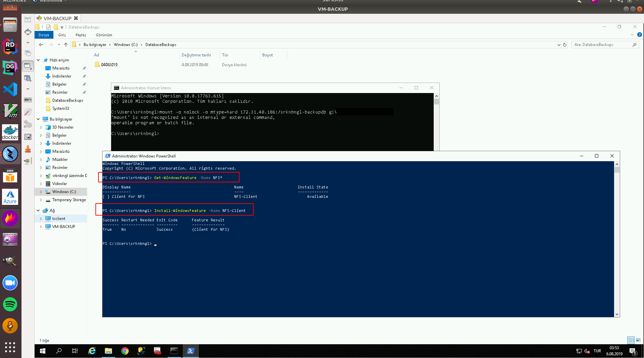Launch PowerShell from the Windows taskbar
The image size is (644, 358).
191,351
